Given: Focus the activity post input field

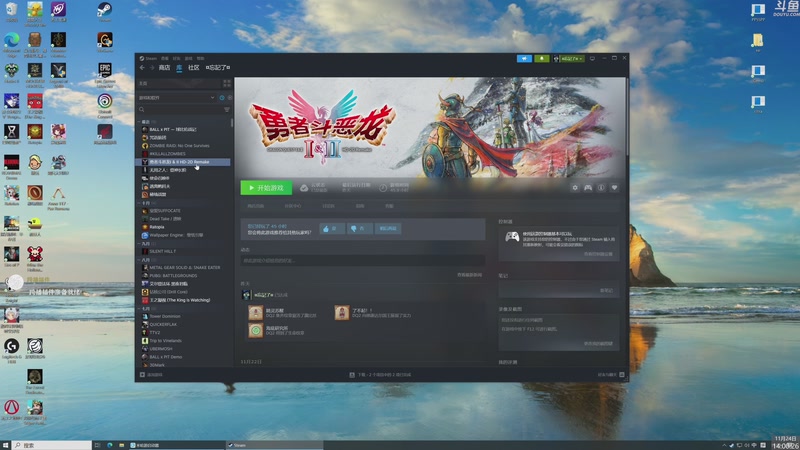Looking at the screenshot, I should [x=363, y=261].
